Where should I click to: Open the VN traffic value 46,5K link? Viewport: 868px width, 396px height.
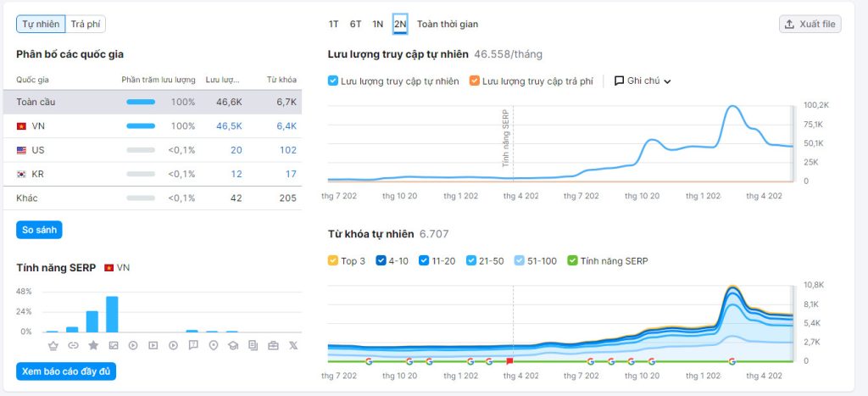pyautogui.click(x=229, y=125)
